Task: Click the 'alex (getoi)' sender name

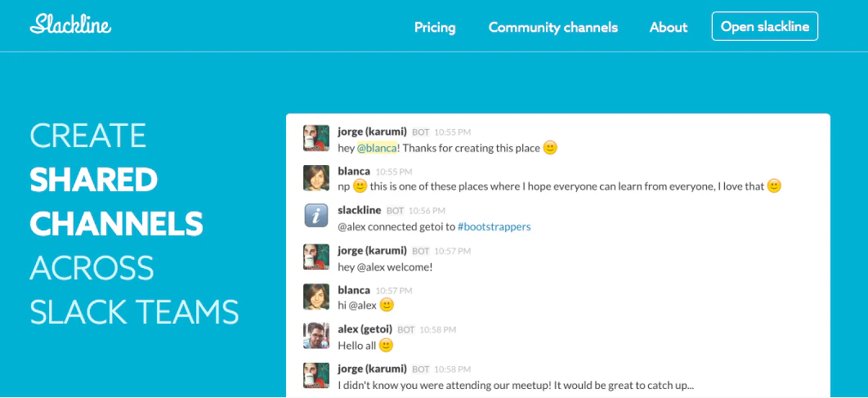Action: [x=365, y=329]
